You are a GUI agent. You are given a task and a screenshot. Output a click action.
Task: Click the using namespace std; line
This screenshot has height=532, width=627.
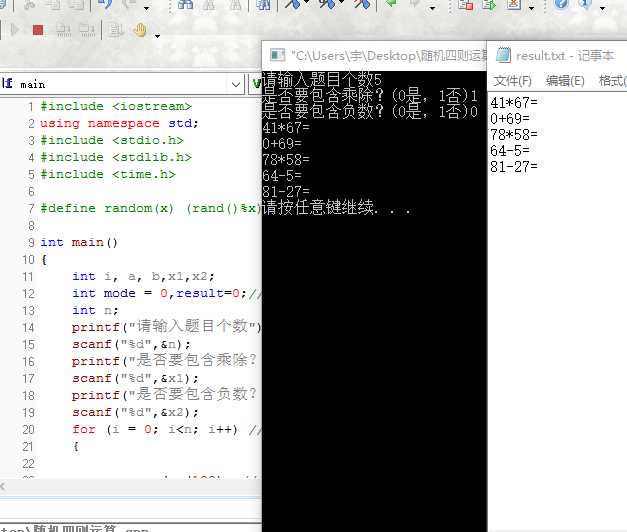(119, 123)
